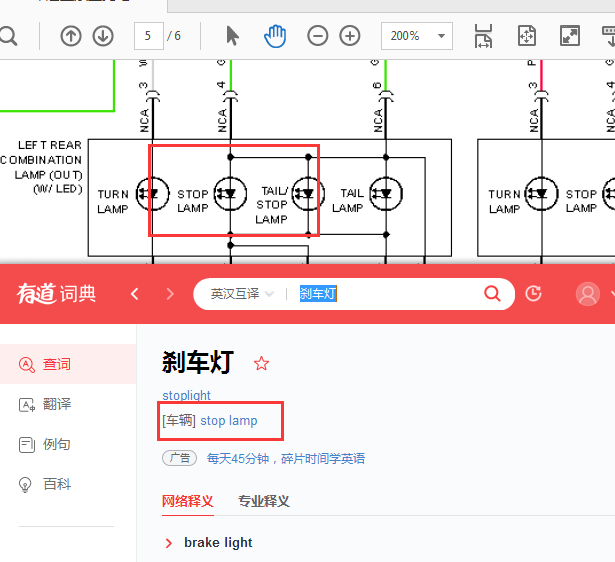The image size is (615, 562).
Task: Click the stop lamp translation link
Action: point(229,420)
